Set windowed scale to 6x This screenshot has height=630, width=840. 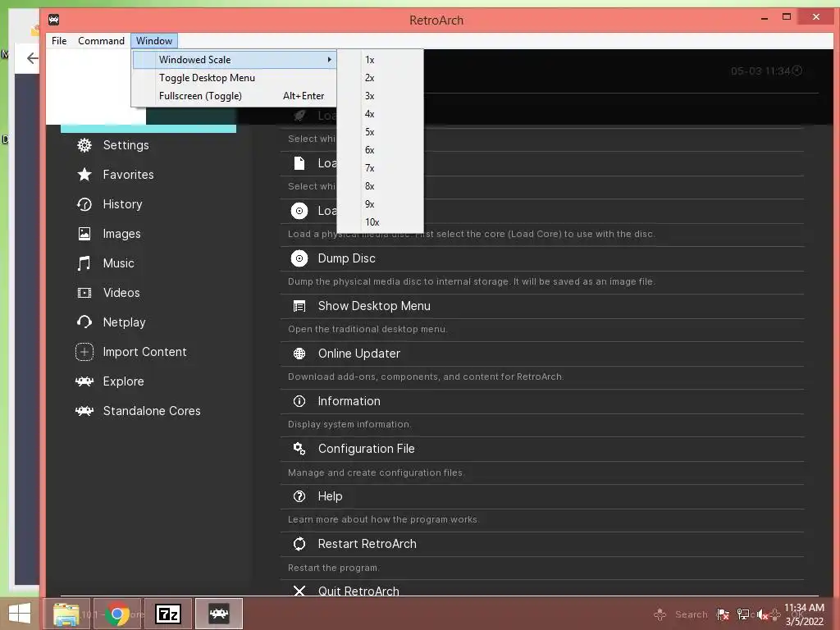[x=381, y=151]
